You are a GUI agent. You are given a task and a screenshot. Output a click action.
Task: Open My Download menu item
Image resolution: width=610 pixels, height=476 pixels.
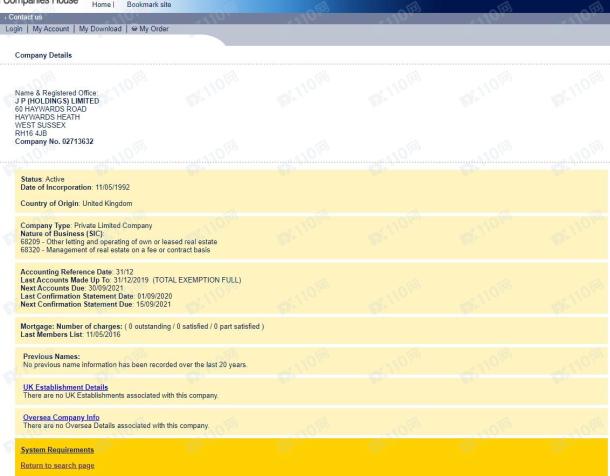[100, 29]
